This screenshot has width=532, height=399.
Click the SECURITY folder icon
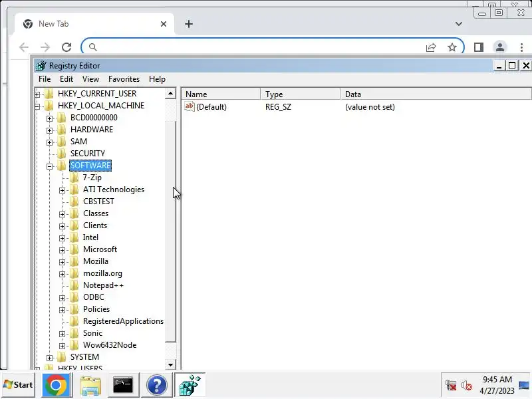tap(61, 154)
